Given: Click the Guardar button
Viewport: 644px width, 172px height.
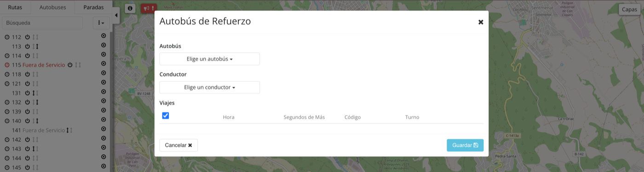Looking at the screenshot, I should pyautogui.click(x=465, y=145).
